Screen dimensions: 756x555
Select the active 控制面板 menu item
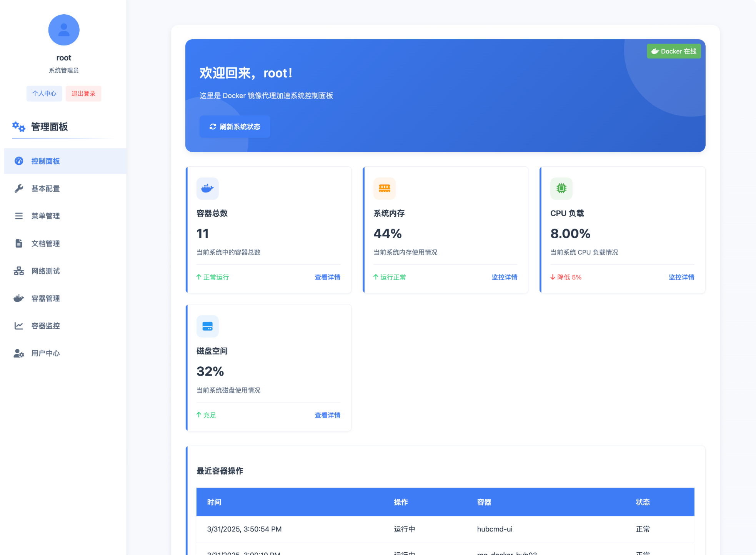tap(45, 161)
